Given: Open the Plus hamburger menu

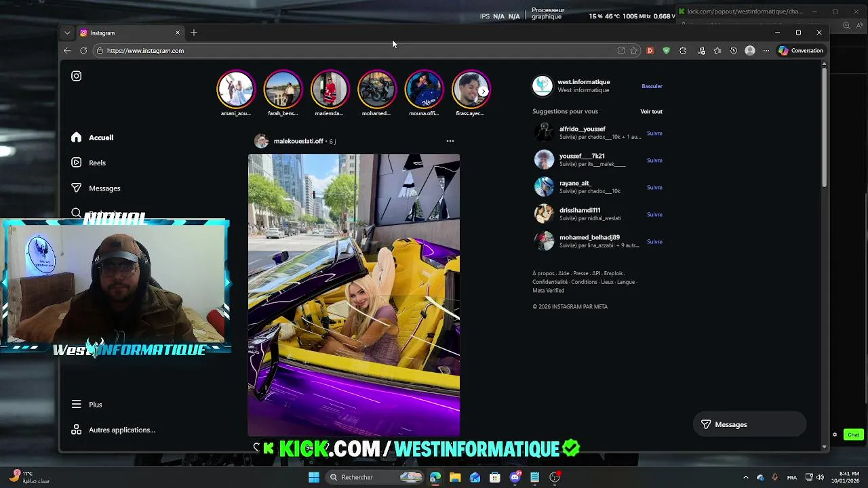Looking at the screenshot, I should coord(87,405).
